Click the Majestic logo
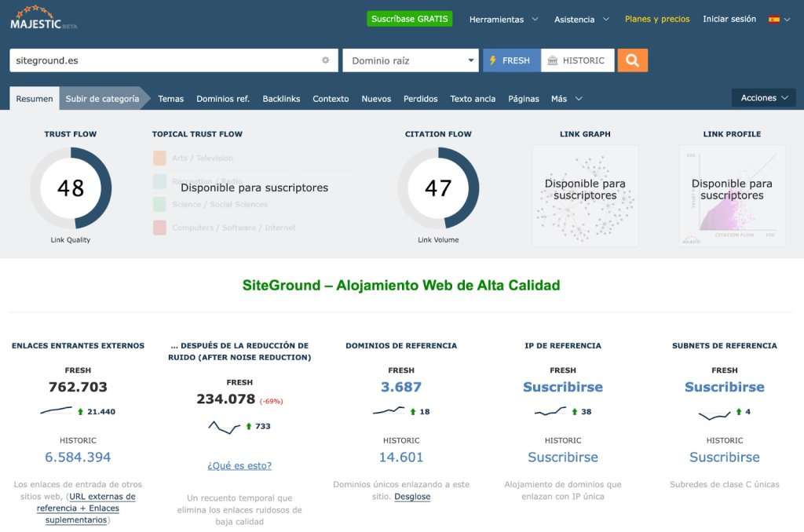Screen dimensions: 804x532 coord(44,18)
